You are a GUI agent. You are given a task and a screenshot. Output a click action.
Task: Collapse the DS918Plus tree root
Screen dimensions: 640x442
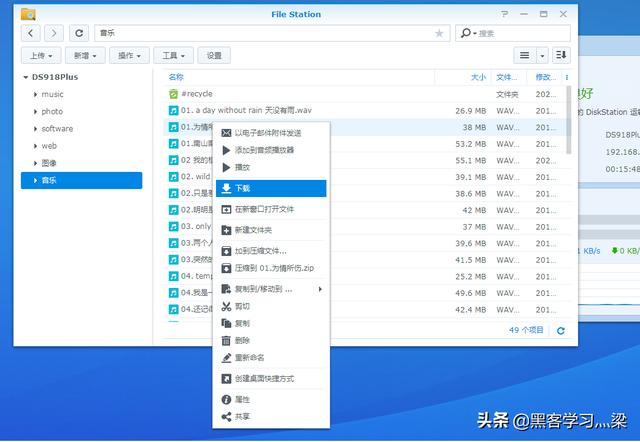26,77
